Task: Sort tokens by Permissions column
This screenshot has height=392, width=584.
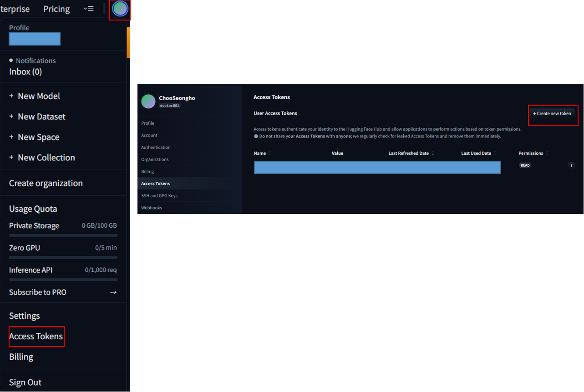Action: tap(533, 153)
